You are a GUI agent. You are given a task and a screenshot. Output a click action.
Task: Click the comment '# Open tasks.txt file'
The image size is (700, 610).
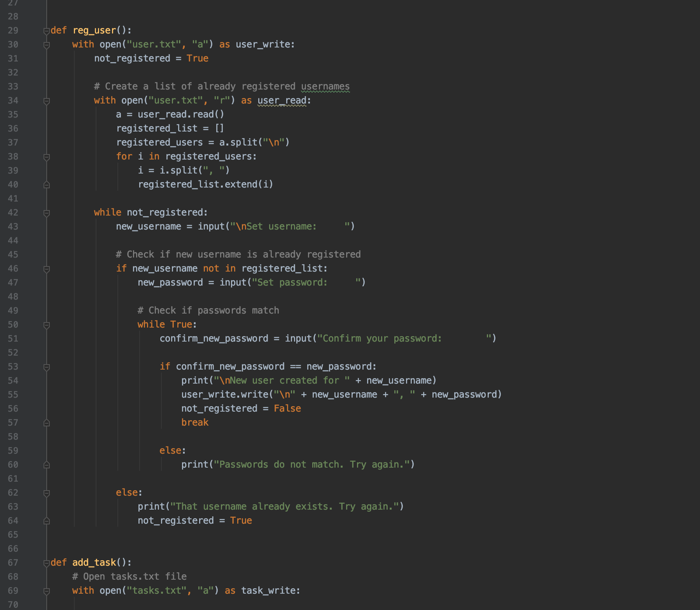tap(129, 577)
